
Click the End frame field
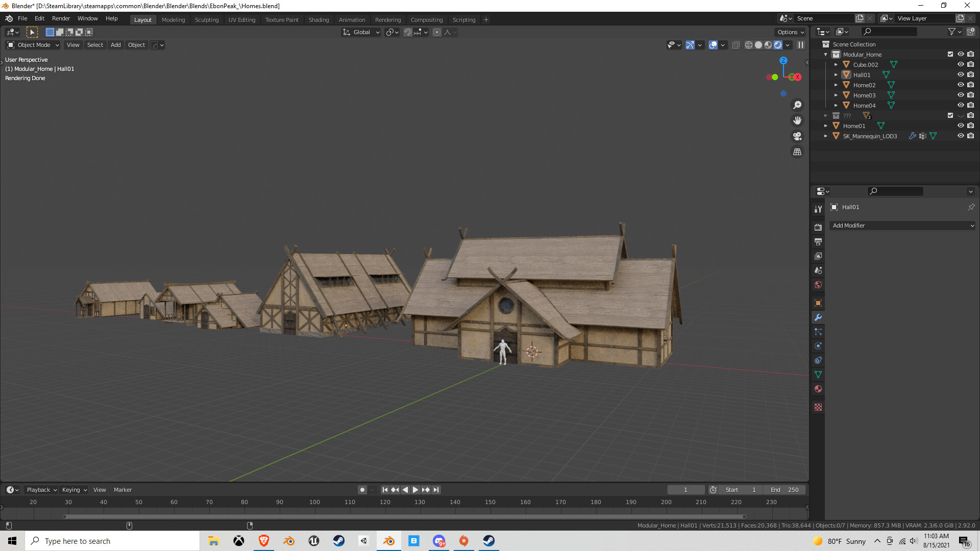click(x=785, y=490)
